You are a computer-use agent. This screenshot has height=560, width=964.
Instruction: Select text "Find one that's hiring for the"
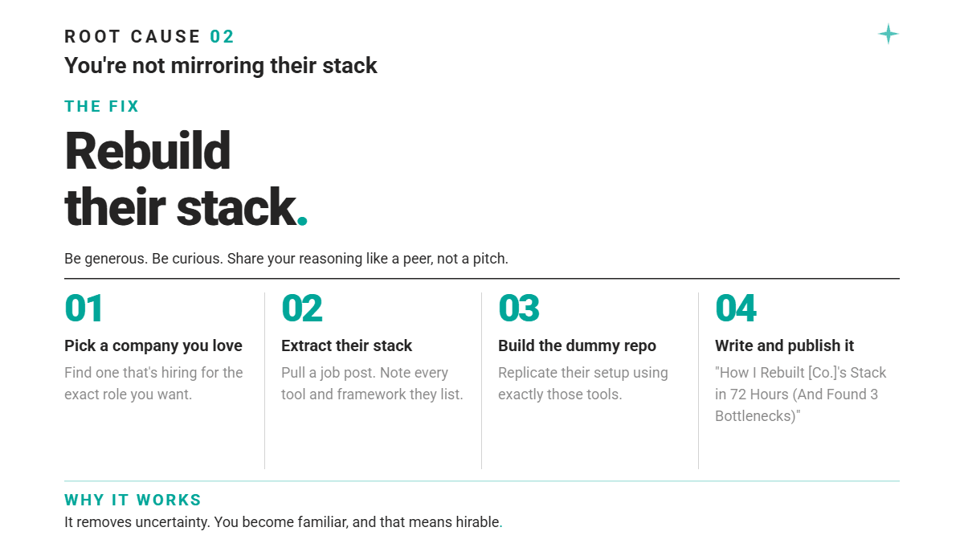[x=153, y=373]
